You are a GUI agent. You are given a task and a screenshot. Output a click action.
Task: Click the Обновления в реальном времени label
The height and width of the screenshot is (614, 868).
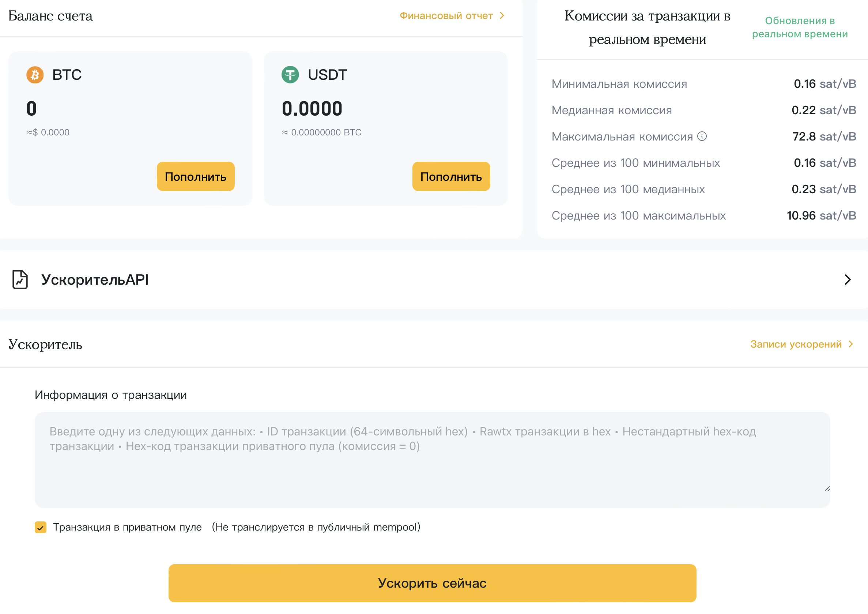(800, 27)
